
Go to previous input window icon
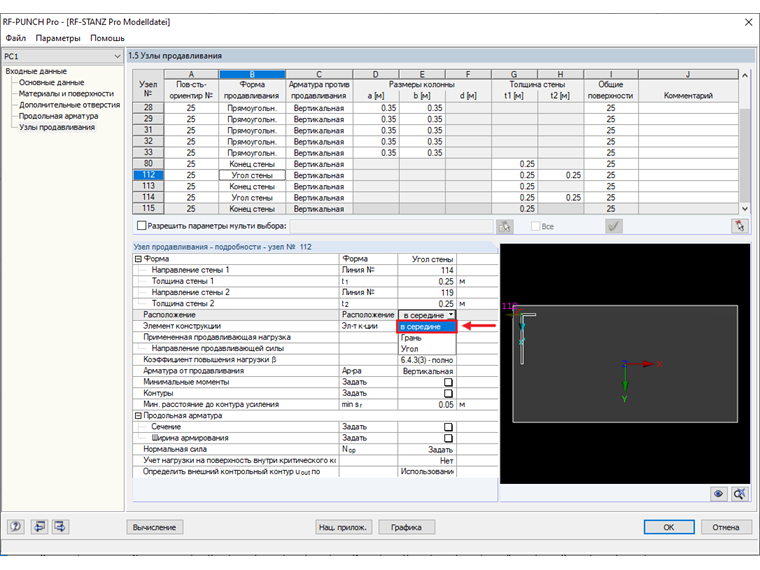pos(39,526)
